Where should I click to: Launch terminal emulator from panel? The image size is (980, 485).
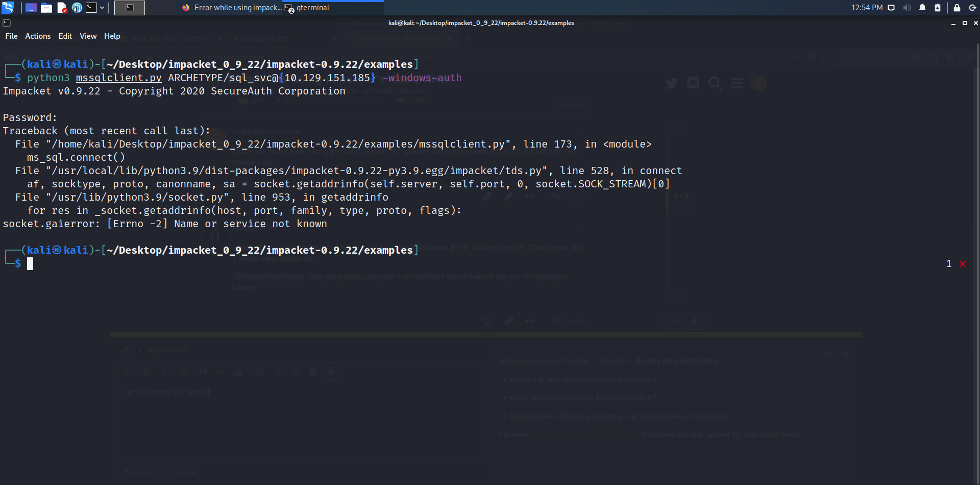coord(91,8)
